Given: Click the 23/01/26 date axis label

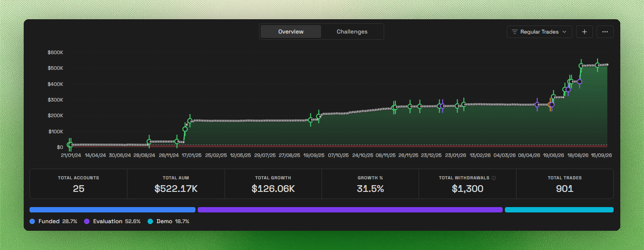Looking at the screenshot, I should click(455, 156).
